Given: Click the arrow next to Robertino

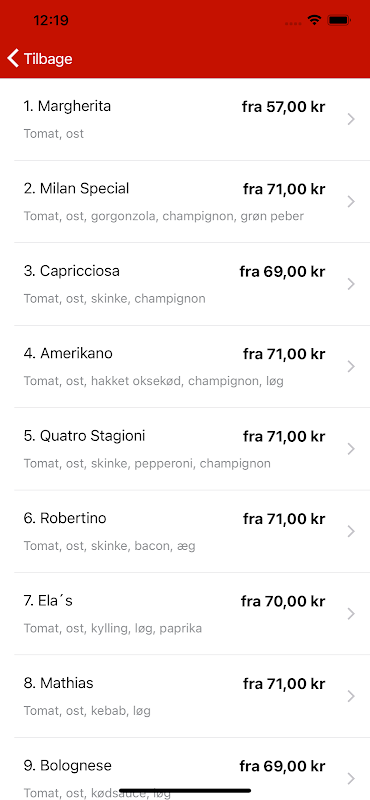Looking at the screenshot, I should click(351, 532).
